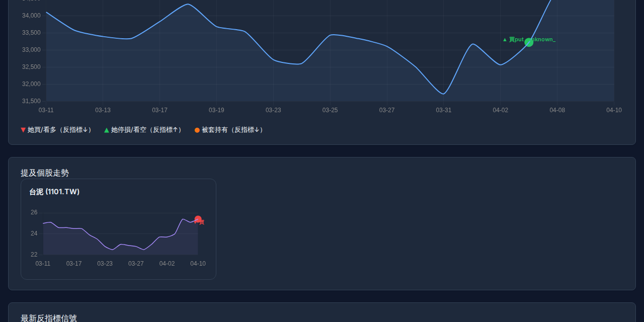Click red down triangle legend icon
The width and height of the screenshot is (644, 322).
pos(23,130)
